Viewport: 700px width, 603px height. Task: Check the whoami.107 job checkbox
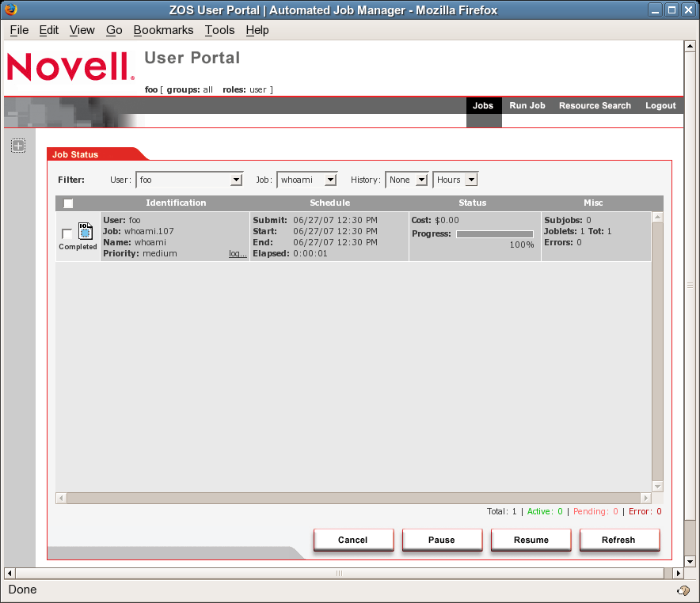[x=67, y=233]
